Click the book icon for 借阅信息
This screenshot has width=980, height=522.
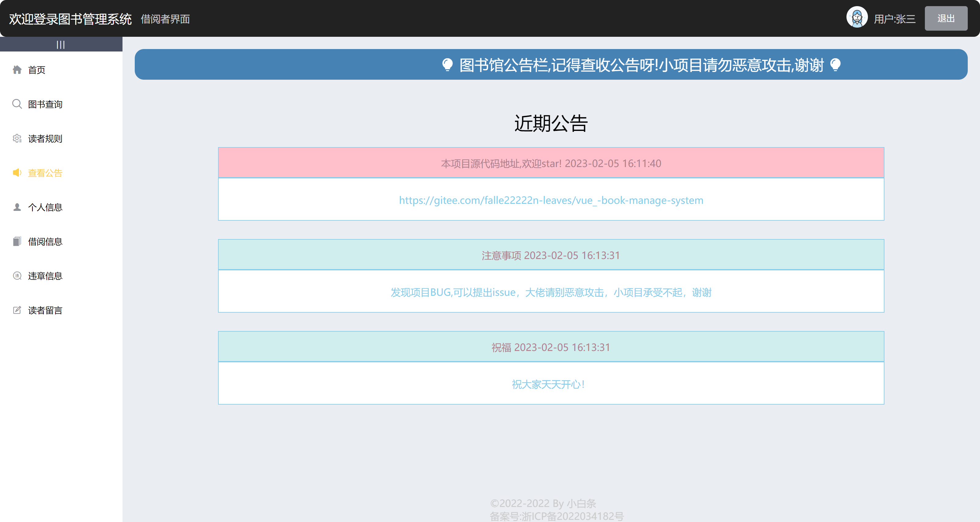17,242
